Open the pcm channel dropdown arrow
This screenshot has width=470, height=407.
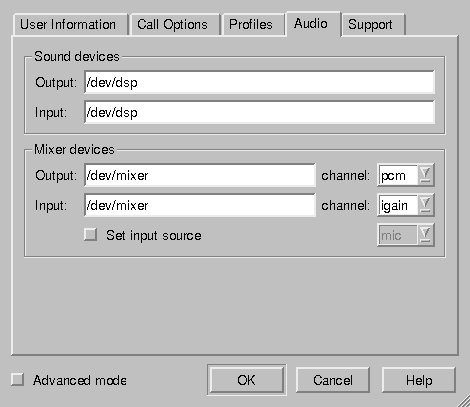[x=426, y=175]
